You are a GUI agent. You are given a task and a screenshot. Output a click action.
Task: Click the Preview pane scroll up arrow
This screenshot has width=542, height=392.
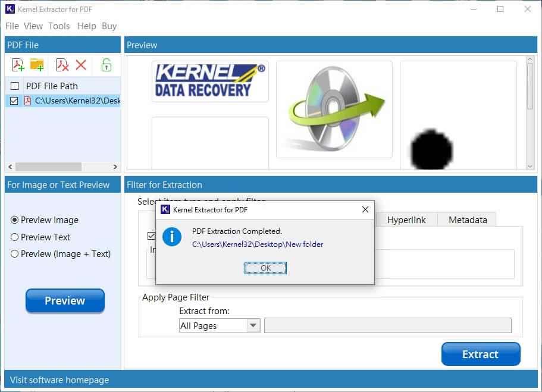click(x=530, y=59)
